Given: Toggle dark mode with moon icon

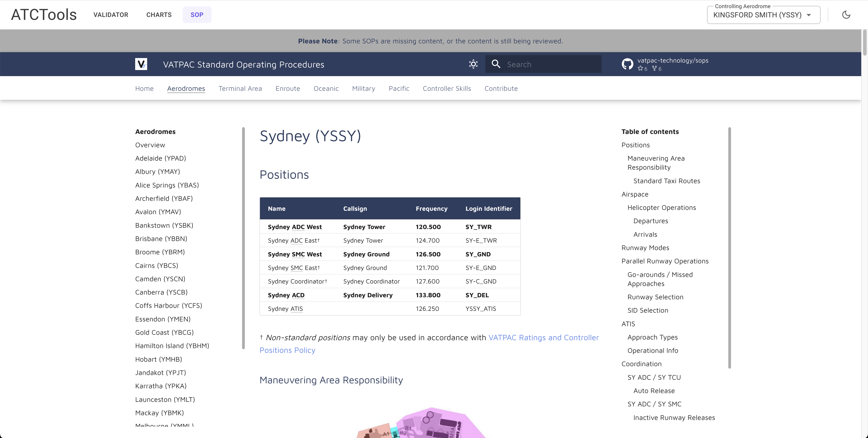Looking at the screenshot, I should click(x=846, y=15).
